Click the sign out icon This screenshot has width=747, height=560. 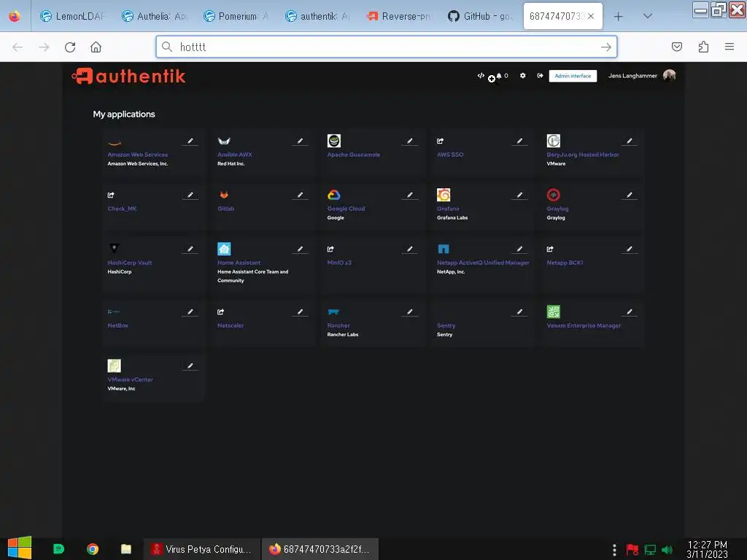540,75
